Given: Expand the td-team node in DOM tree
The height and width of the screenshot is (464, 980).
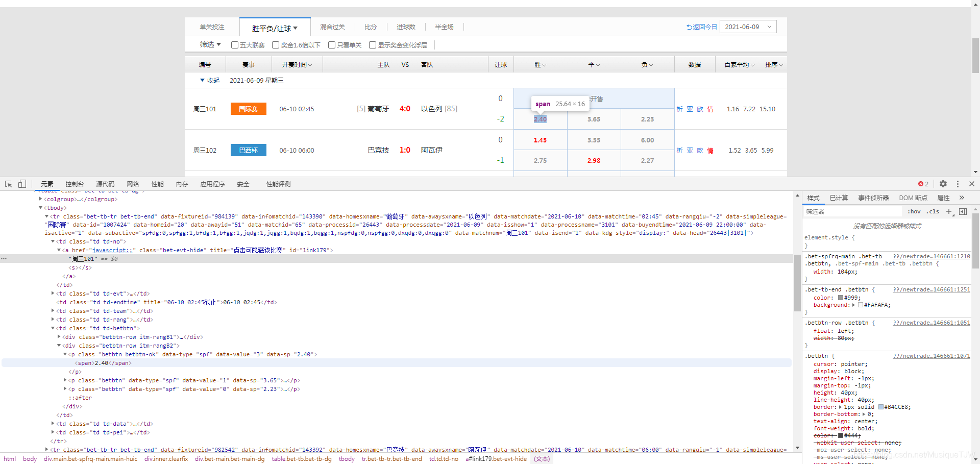Looking at the screenshot, I should [53, 311].
